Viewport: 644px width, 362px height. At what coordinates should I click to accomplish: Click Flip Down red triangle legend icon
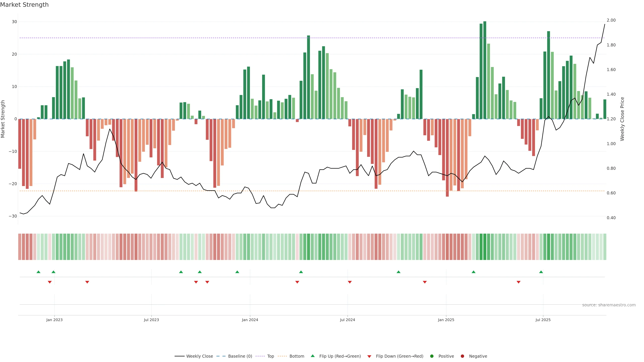(369, 356)
